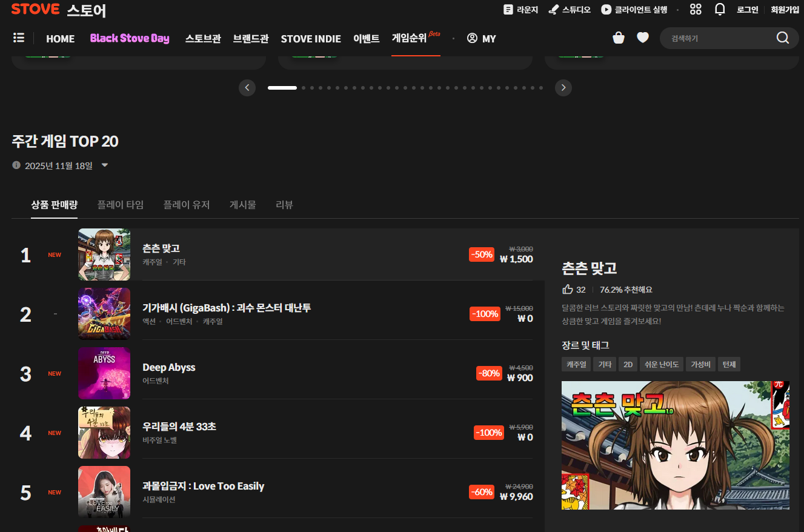Click the search magnifier icon
Image resolution: width=804 pixels, height=532 pixels.
783,38
